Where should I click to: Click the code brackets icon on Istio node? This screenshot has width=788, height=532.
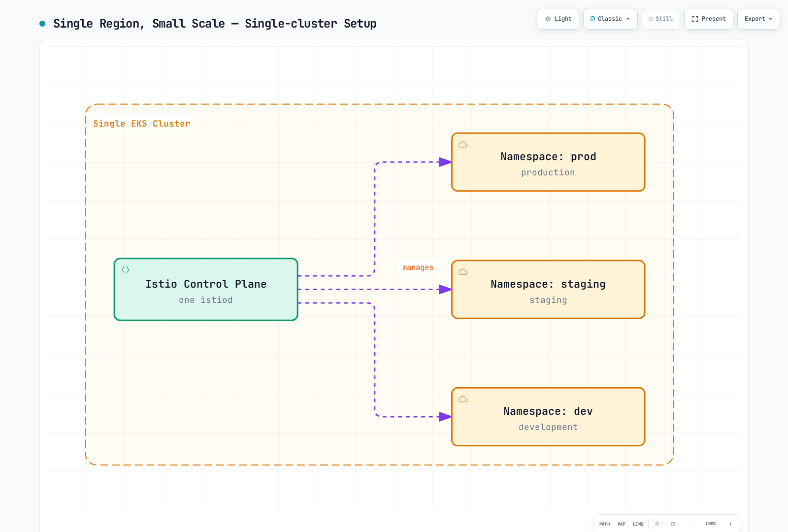click(126, 270)
